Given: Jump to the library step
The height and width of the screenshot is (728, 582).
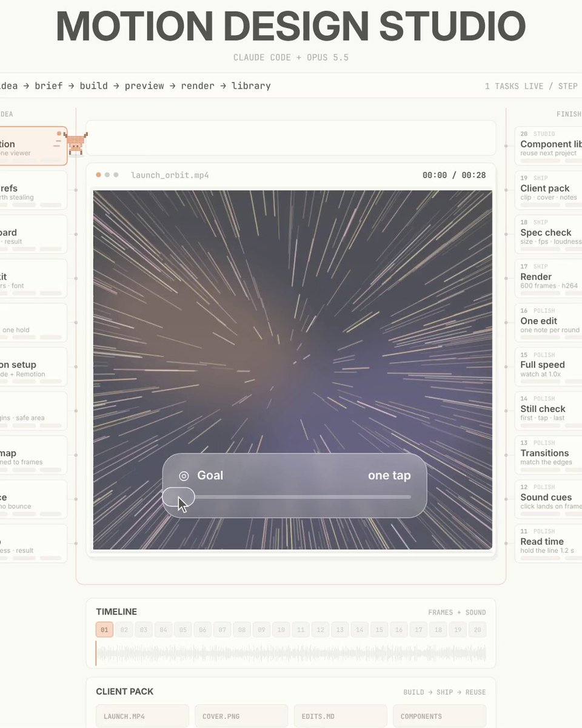Looking at the screenshot, I should 251,86.
